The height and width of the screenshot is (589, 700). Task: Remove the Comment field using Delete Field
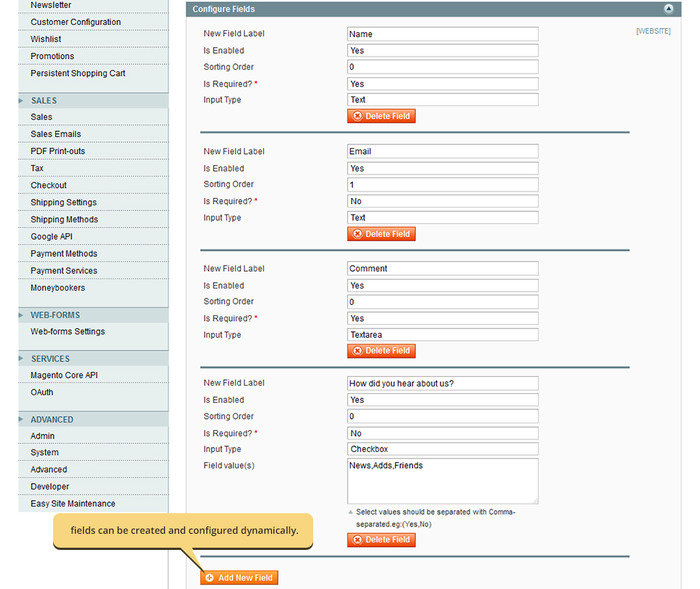381,351
